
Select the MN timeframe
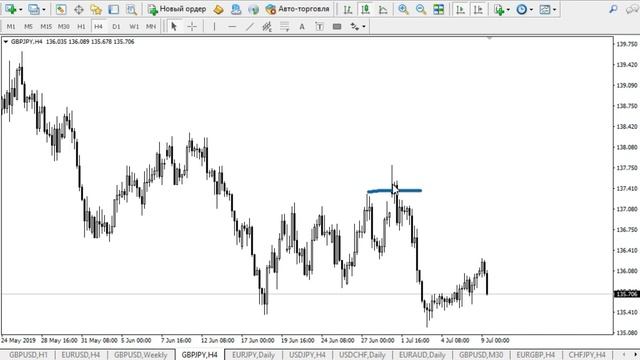pos(151,27)
